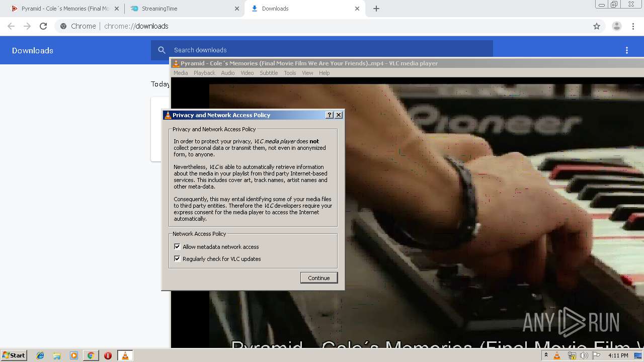This screenshot has width=644, height=362.
Task: Toggle Regularly check for VLC updates
Action: coord(177,259)
